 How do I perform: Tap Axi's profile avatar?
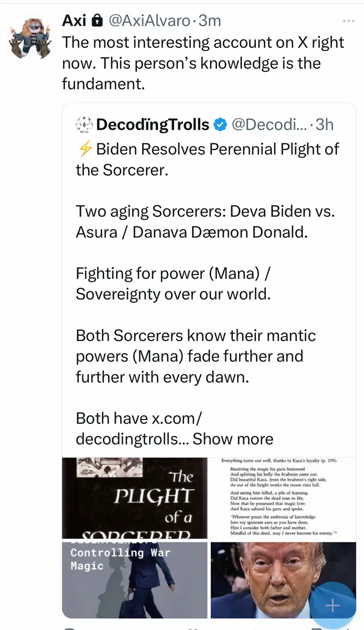point(31,38)
